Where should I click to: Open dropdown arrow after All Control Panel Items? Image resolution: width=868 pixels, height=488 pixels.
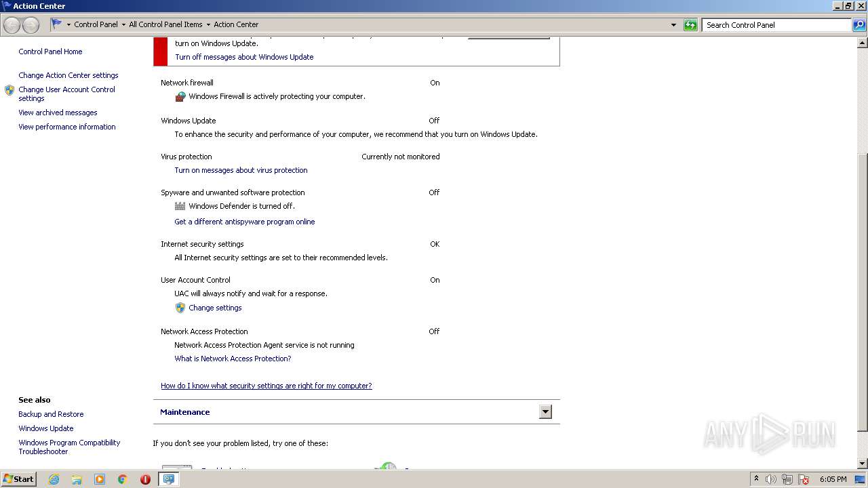208,25
